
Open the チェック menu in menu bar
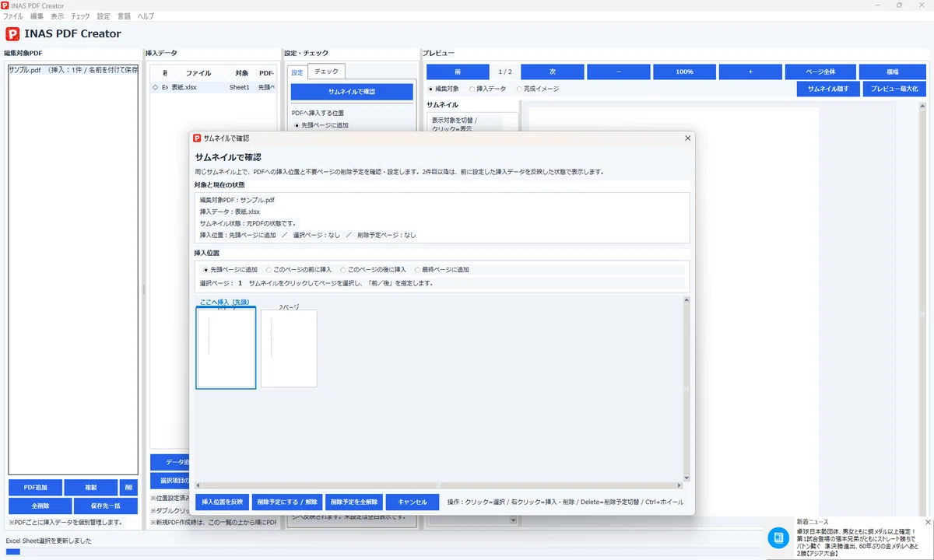(80, 16)
